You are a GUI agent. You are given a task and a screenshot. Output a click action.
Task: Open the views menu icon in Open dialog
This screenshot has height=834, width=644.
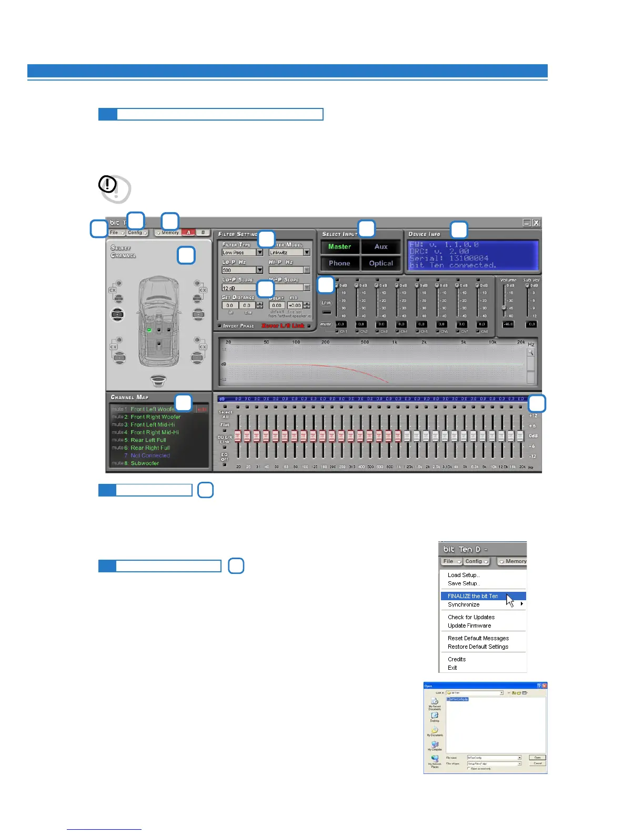(525, 693)
